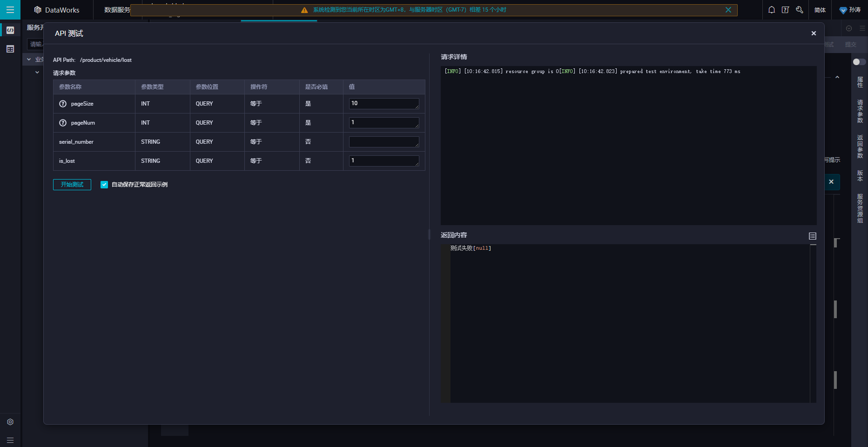
Task: Open the 返回参数 side tab
Action: click(x=860, y=147)
